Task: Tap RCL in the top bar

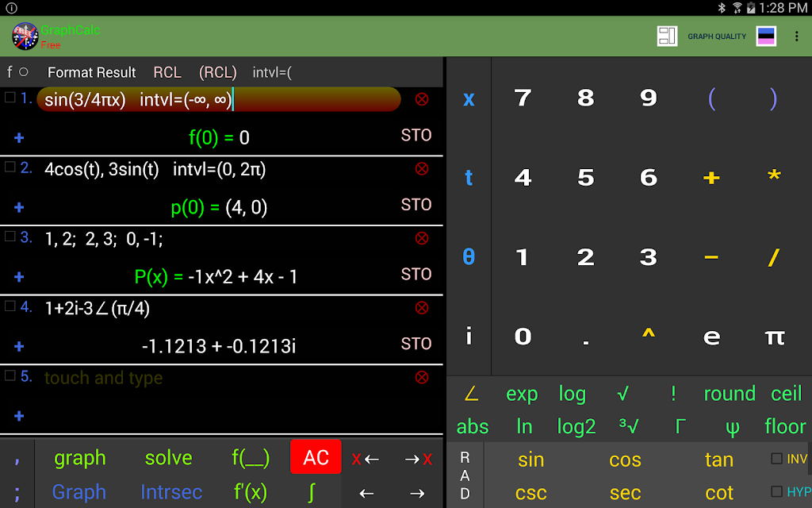Action: [167, 72]
